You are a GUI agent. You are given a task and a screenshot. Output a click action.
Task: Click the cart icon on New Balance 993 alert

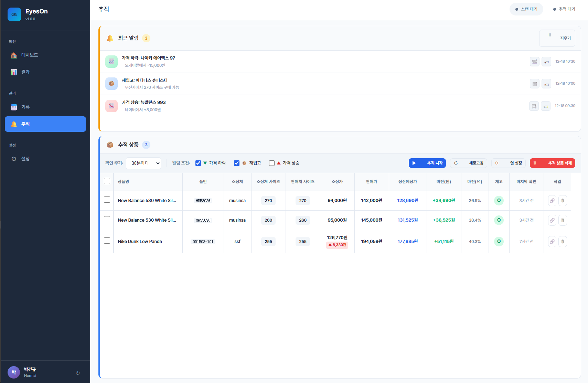[x=534, y=106]
